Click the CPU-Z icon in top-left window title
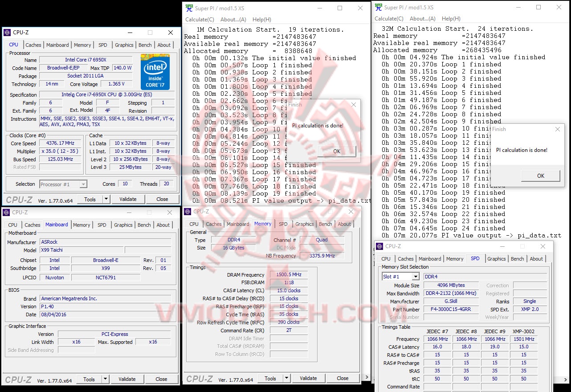This screenshot has height=392, width=571. [x=7, y=33]
